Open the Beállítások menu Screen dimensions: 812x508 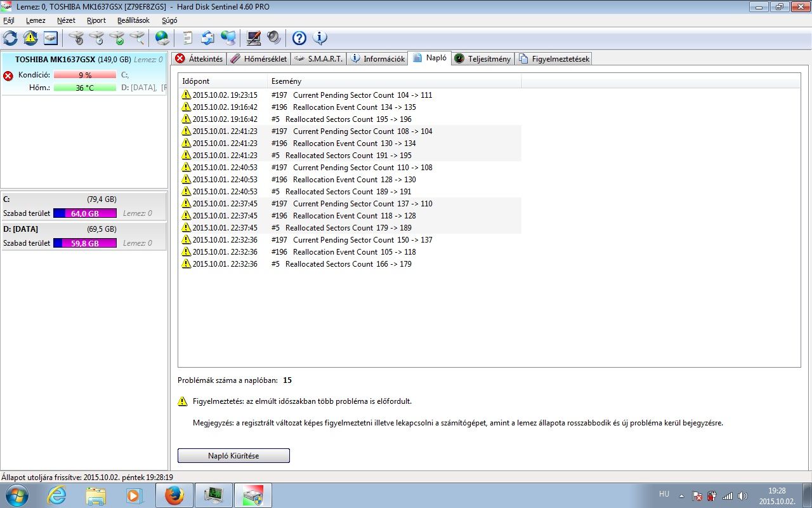(x=133, y=20)
